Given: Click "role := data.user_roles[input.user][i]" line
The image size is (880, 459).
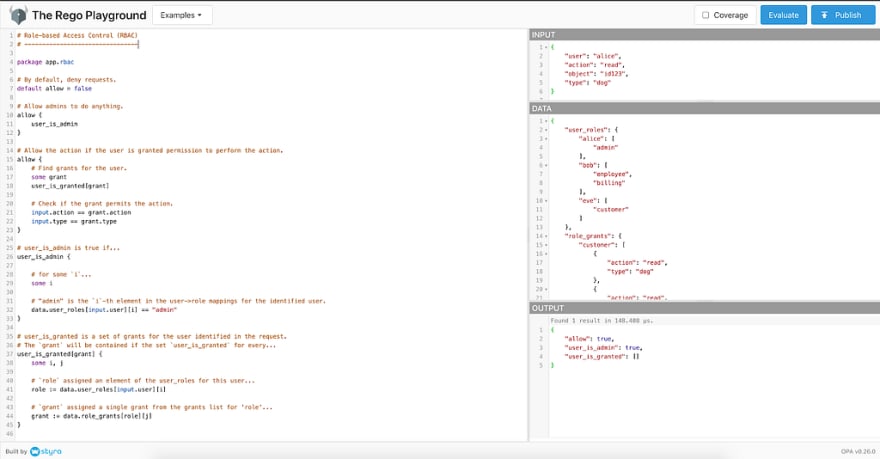Looking at the screenshot, I should click(98, 389).
